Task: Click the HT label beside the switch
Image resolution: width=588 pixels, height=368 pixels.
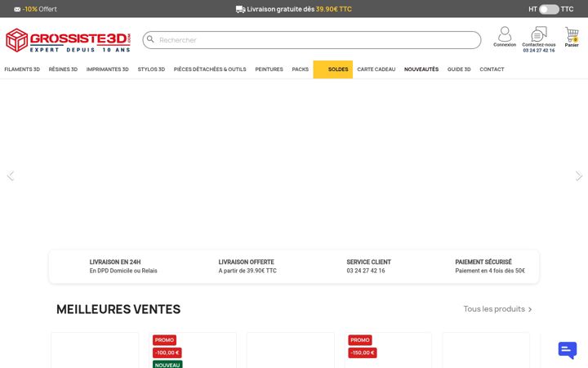Action: coord(532,9)
